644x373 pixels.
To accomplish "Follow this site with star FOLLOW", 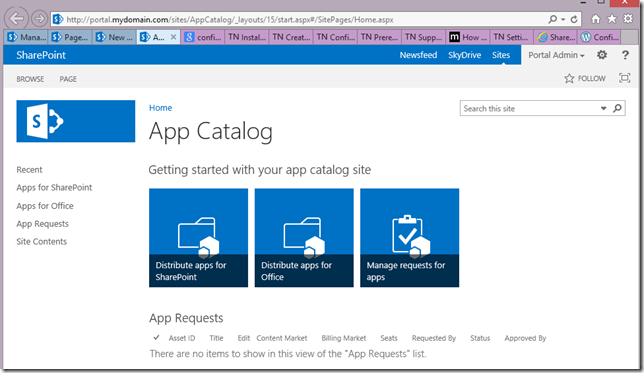I will (585, 78).
